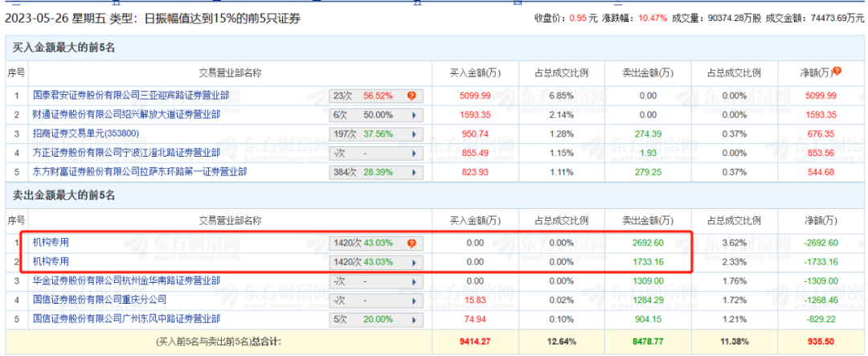Open 华金证券杭州金华南路营业部 link

pos(126,281)
